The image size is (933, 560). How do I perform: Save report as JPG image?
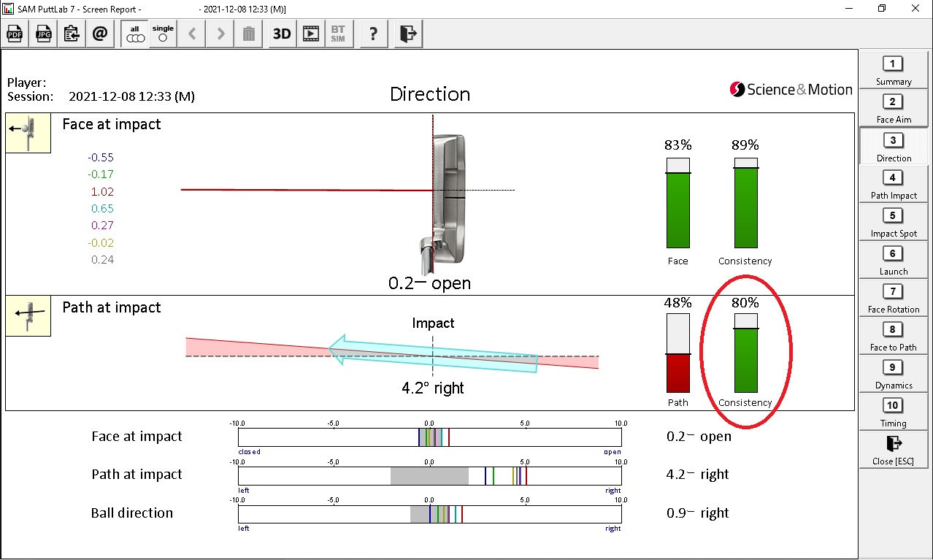click(x=44, y=34)
